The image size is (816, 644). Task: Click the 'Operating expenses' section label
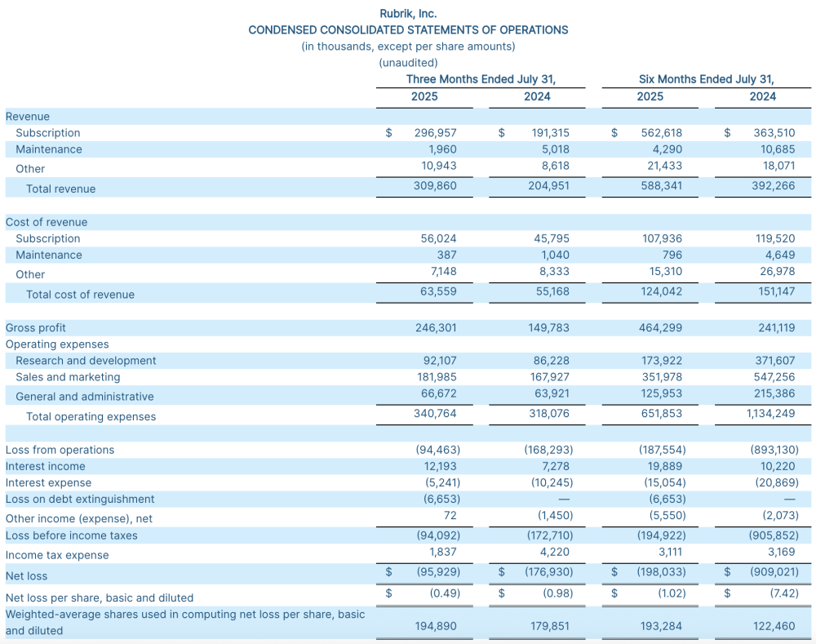click(57, 344)
